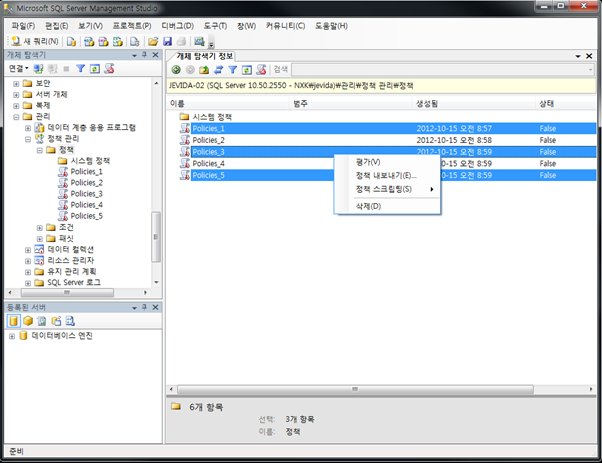Screen dimensions: 602x463
Task: Open the 프로젝트(P) menu
Action: point(132,26)
